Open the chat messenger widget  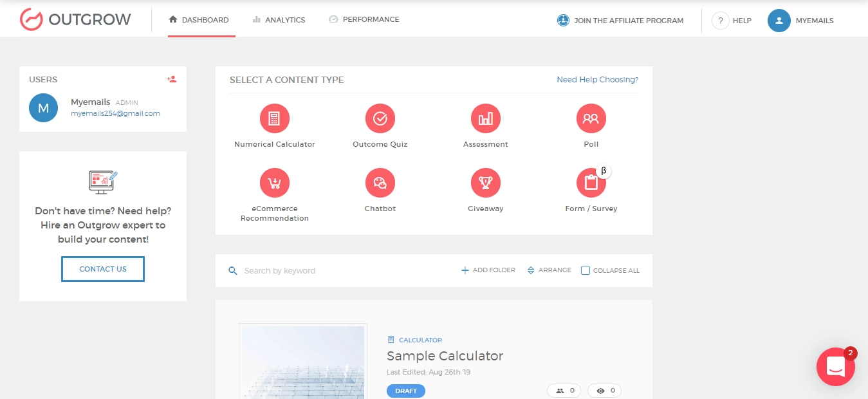pyautogui.click(x=835, y=367)
